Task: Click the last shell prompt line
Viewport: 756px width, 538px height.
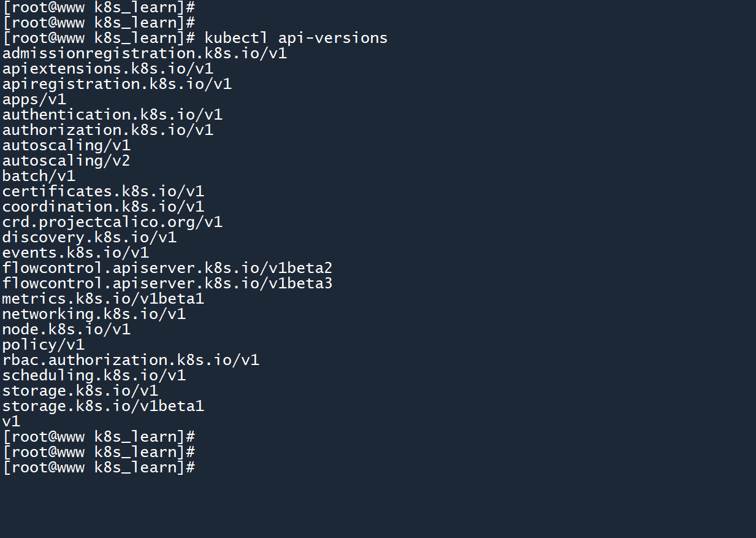Action: click(99, 467)
